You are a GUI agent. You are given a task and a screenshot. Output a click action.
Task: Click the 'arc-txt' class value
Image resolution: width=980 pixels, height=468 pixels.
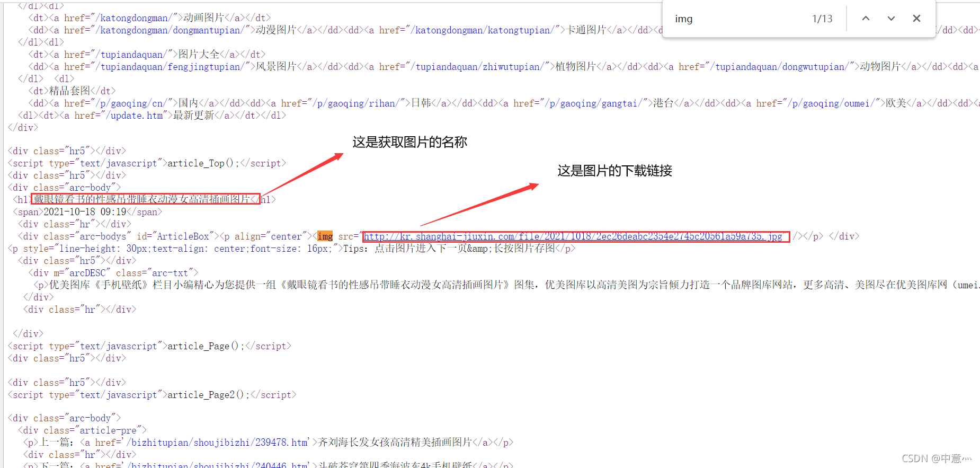pos(170,273)
